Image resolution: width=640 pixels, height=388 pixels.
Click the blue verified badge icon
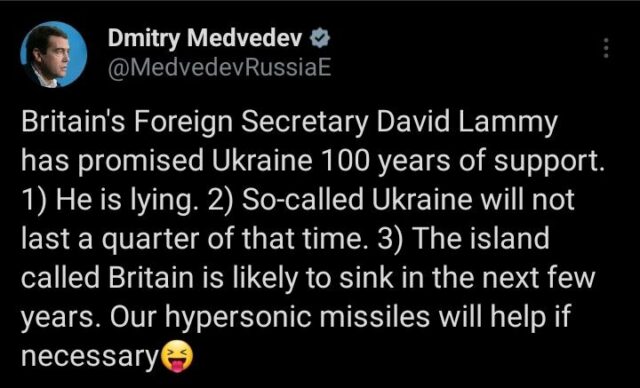tap(320, 40)
